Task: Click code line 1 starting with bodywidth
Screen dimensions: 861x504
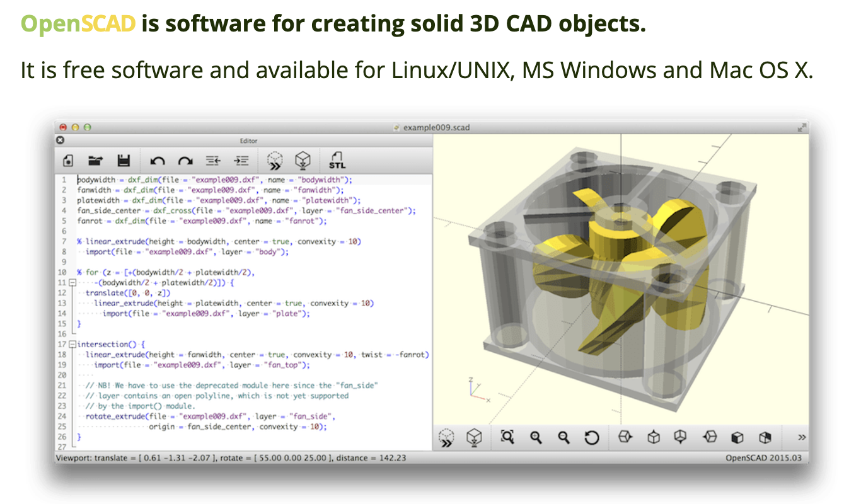Action: 214,180
